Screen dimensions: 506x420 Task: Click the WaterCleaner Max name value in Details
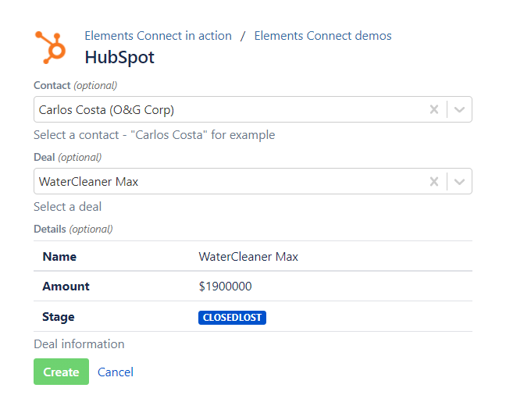[x=248, y=257]
